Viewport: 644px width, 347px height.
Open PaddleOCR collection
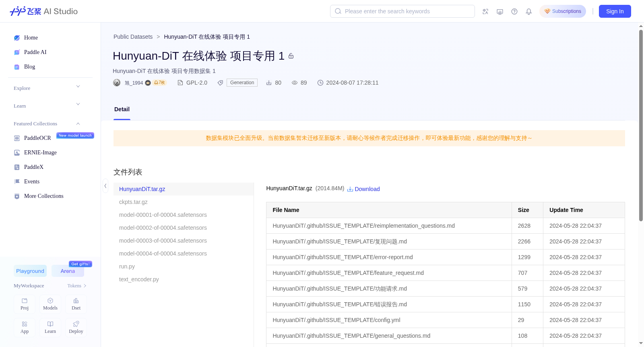(x=37, y=138)
